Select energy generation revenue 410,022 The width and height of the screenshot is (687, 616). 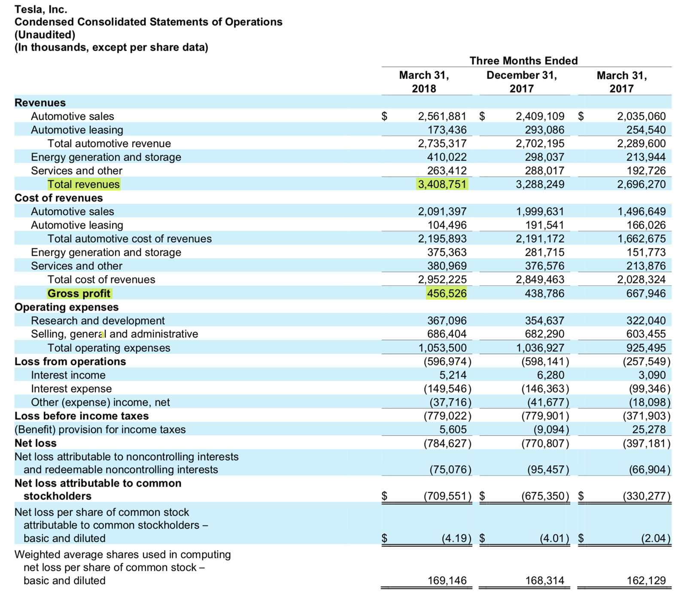click(447, 157)
